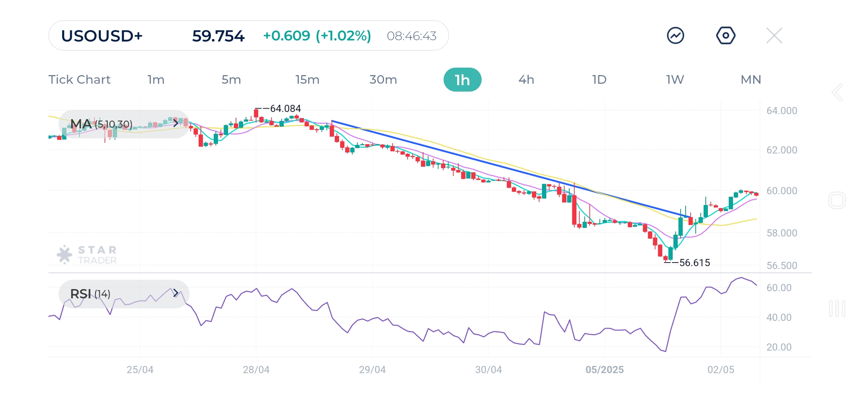Close the chart view with X

tap(774, 36)
